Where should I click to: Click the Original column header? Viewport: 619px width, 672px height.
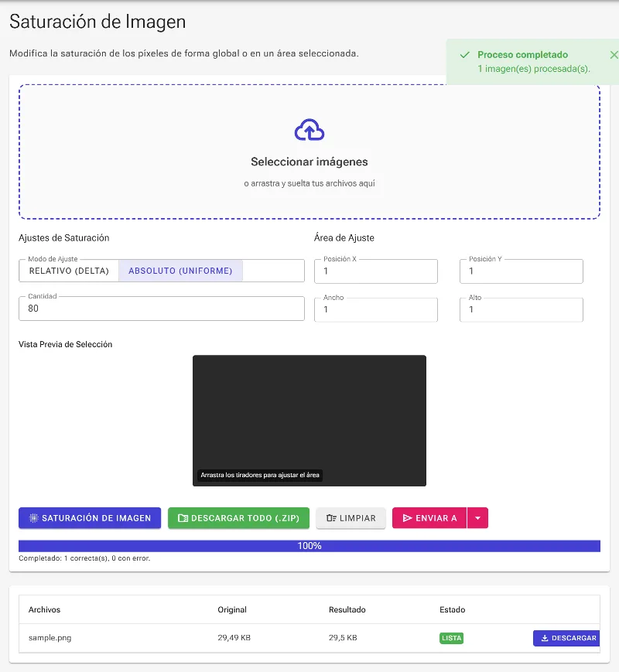[232, 609]
